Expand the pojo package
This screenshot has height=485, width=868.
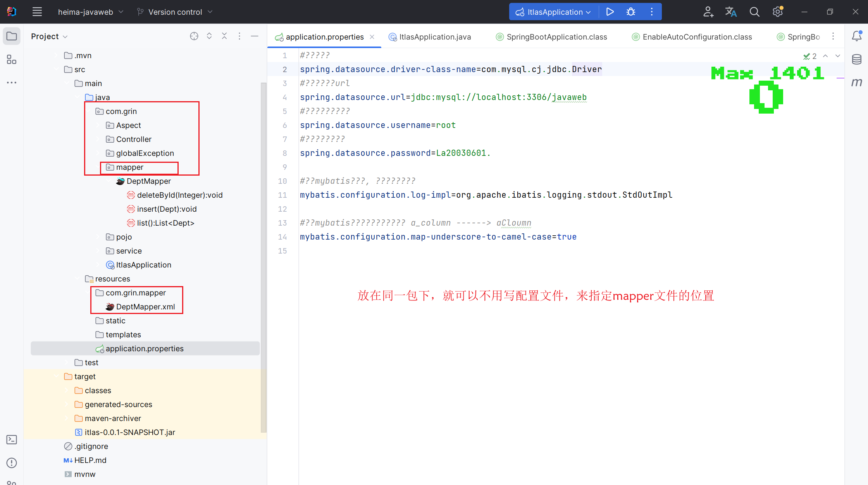(98, 237)
